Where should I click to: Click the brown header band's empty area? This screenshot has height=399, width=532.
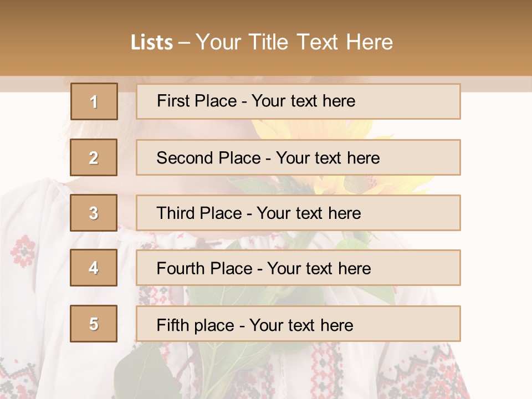[471, 39]
